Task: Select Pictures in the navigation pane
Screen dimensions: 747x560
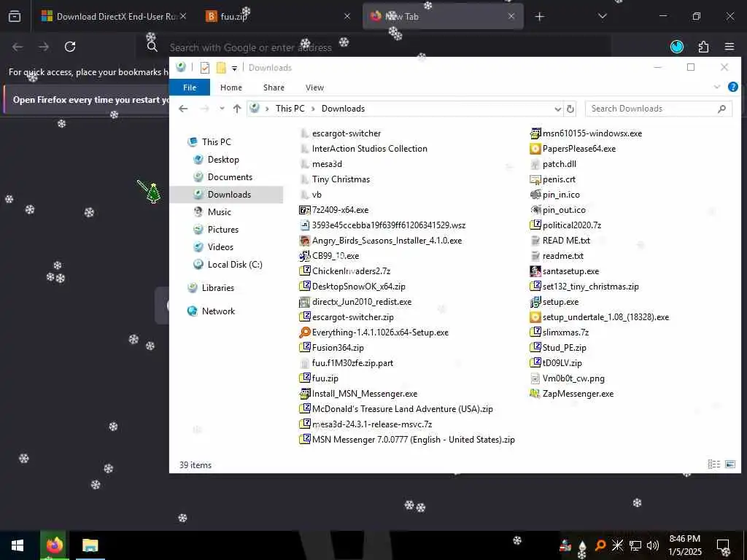Action: coord(223,230)
